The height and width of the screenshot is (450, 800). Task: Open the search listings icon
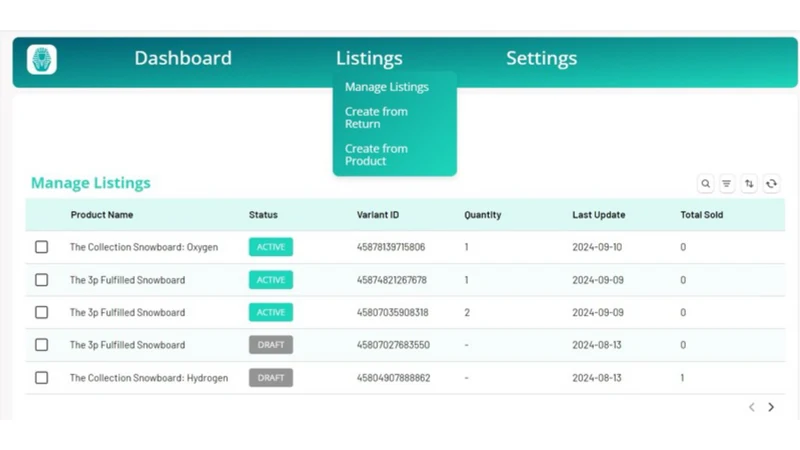tap(706, 184)
